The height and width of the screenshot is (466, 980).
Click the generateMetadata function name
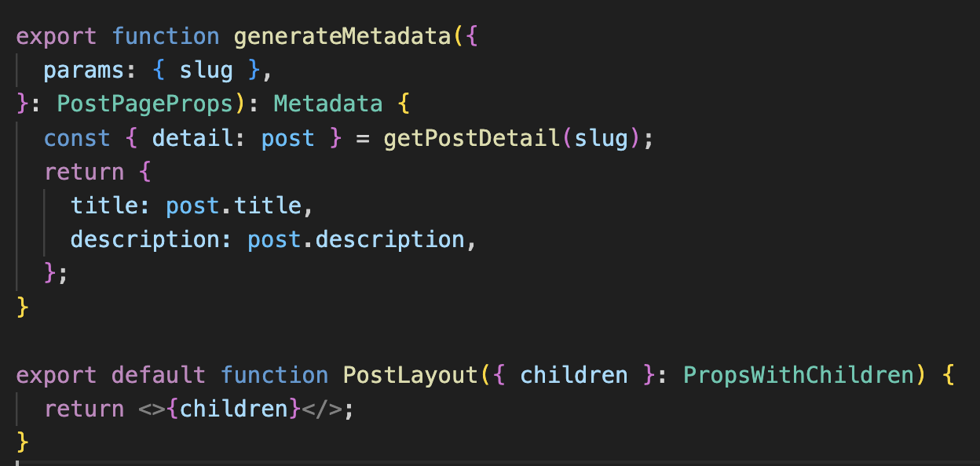(344, 37)
